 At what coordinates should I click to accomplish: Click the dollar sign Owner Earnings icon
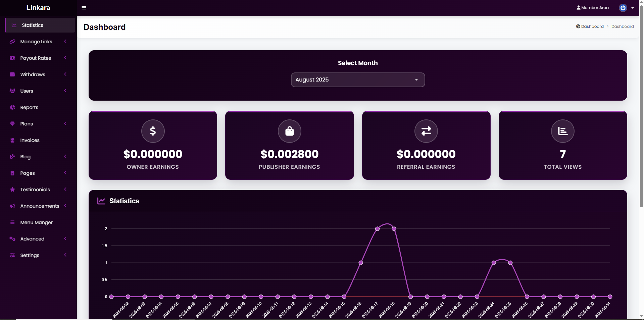(153, 131)
